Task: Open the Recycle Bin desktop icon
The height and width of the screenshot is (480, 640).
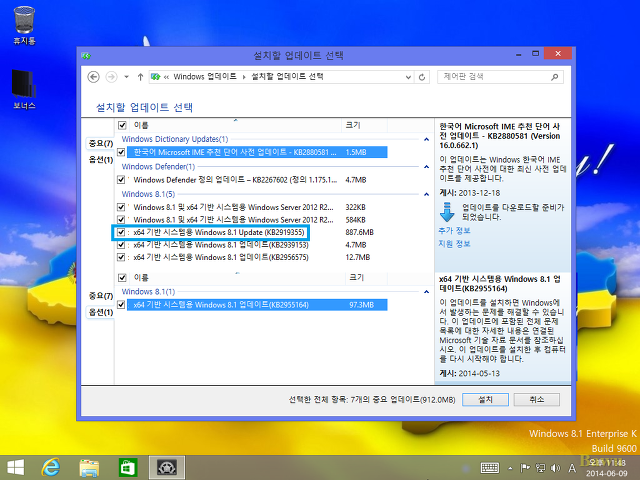Action: click(24, 25)
